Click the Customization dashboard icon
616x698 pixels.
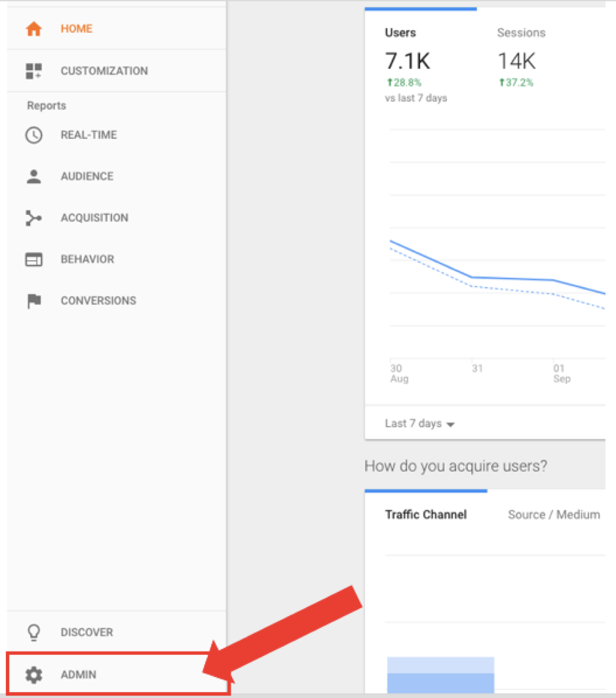point(33,71)
